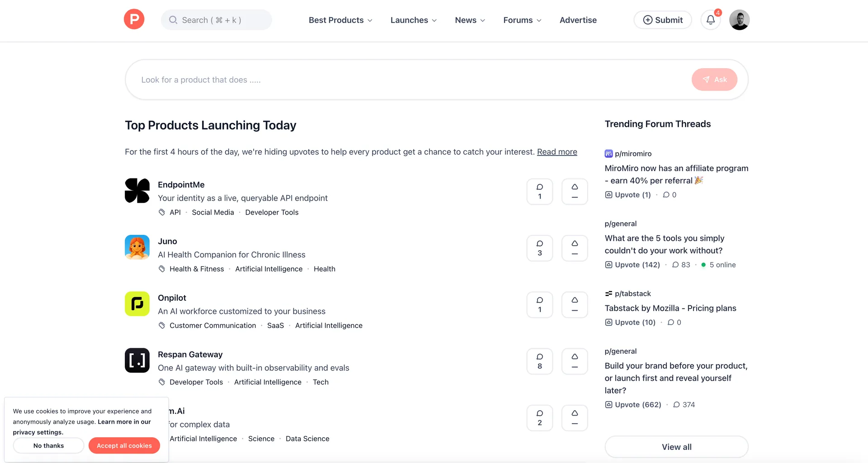The height and width of the screenshot is (463, 868).
Task: Click the p/miromiro forum icon
Action: [x=609, y=154]
